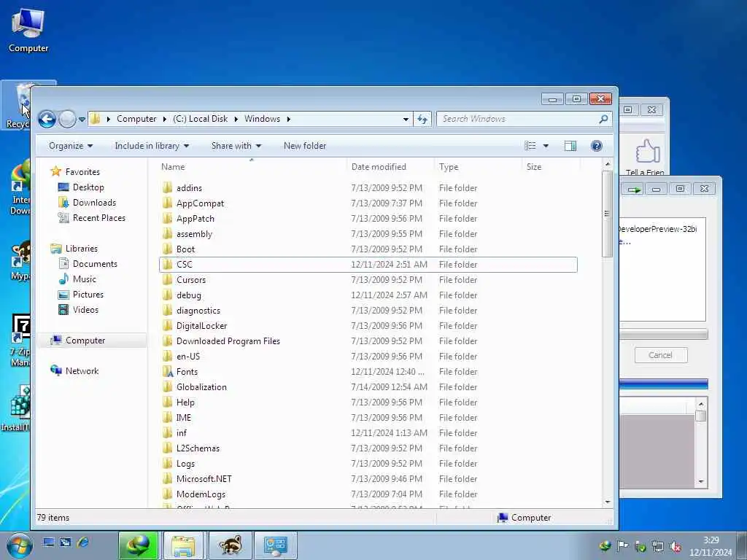Click the file list scroll up arrow
Viewport: 747px width, 560px height.
tap(608, 164)
